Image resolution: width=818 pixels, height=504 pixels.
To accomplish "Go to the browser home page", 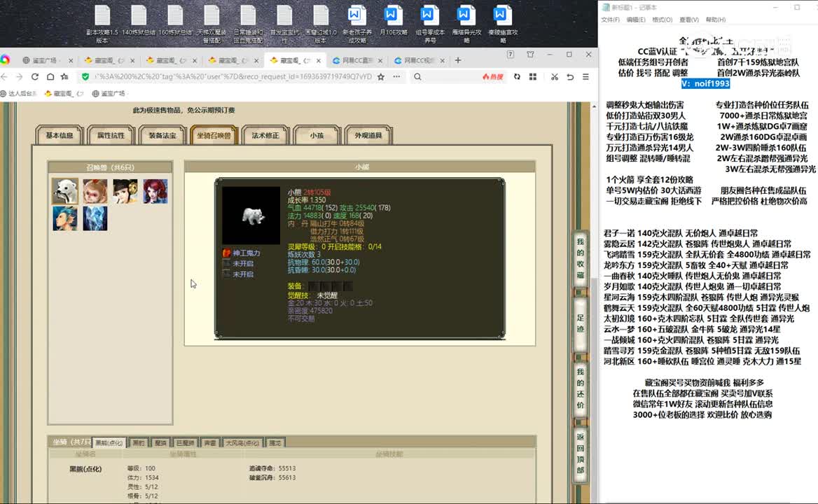I will tap(50, 76).
